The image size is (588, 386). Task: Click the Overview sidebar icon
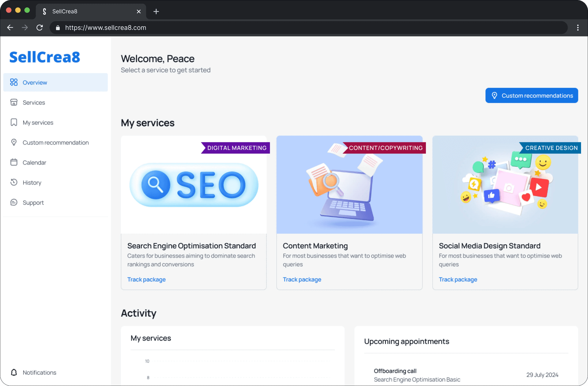14,82
